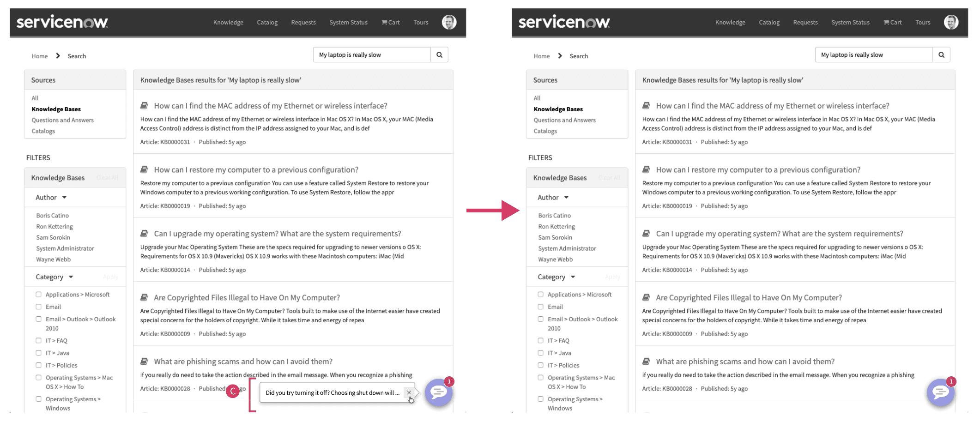The image size is (980, 434).
Task: Click 'Article: KB0000014' text in right screenshot
Action: point(667,270)
